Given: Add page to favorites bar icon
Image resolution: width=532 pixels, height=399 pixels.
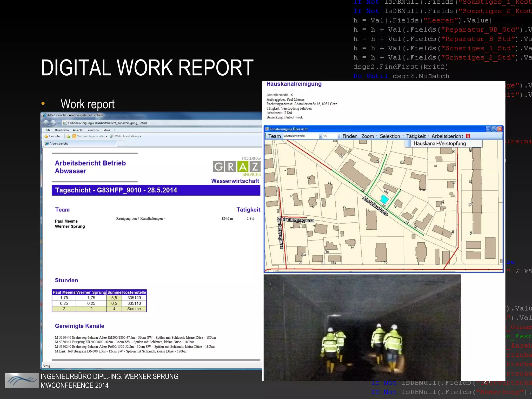Looking at the screenshot, I should click(x=68, y=136).
